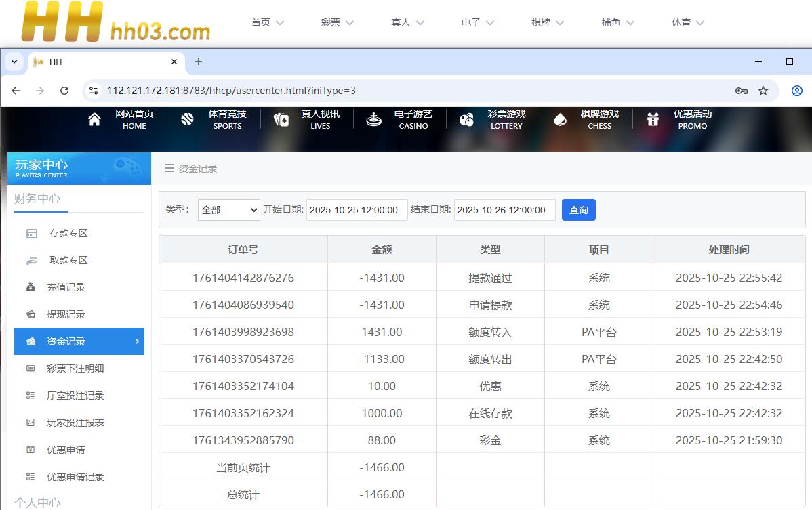Select 提现记录 from the sidebar menu
The width and height of the screenshot is (812, 510).
coord(66,314)
